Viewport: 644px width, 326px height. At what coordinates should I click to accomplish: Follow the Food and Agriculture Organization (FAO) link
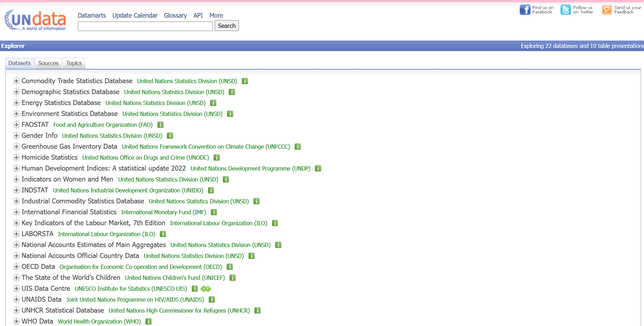coord(103,125)
